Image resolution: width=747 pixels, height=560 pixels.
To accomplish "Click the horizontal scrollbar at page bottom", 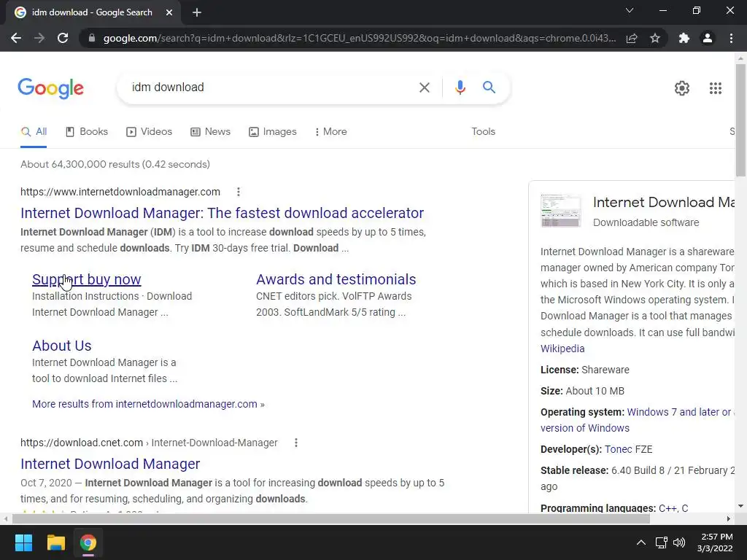I will coord(330,519).
